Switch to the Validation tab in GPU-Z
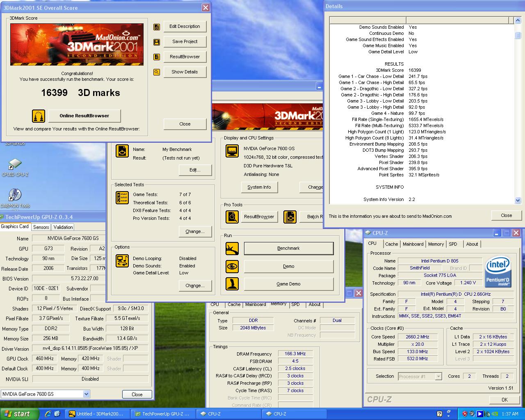Image resolution: width=525 pixels, height=420 pixels. 63,227
